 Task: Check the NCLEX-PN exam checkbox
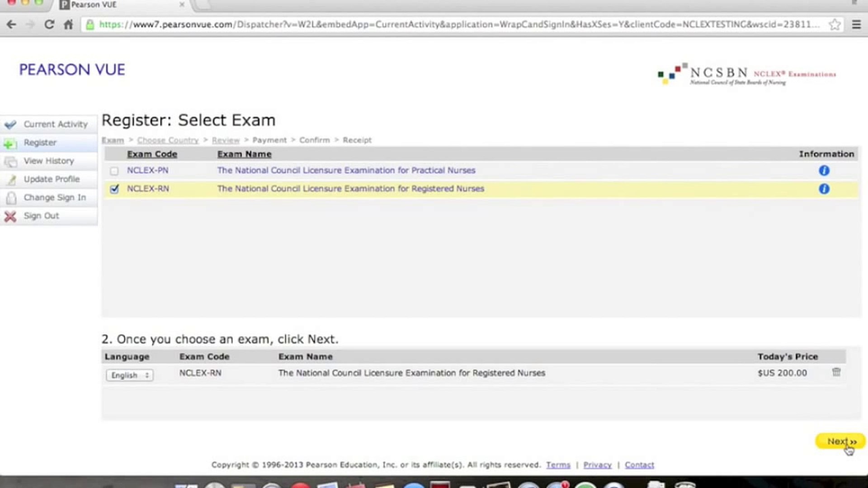tap(114, 171)
